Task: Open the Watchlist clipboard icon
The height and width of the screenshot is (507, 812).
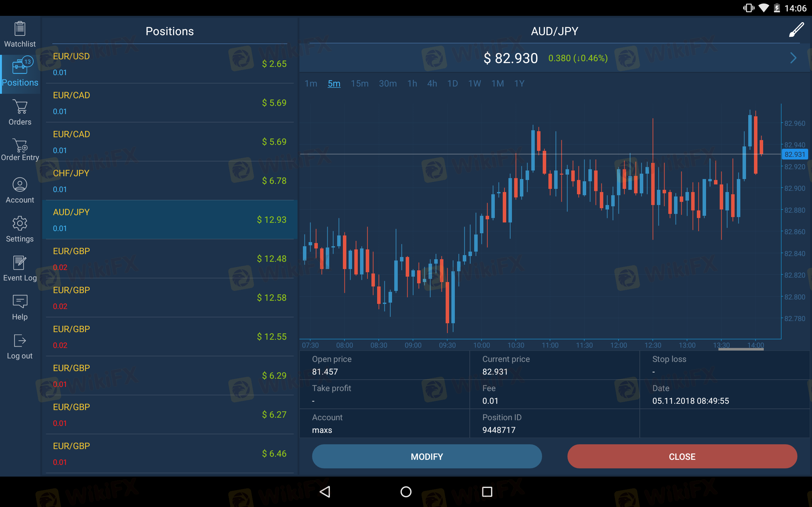Action: pos(20,29)
